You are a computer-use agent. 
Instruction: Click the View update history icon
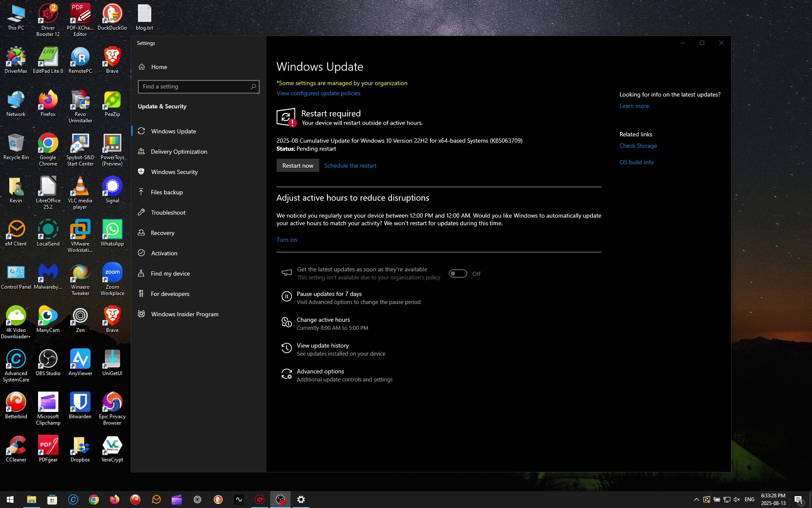pyautogui.click(x=286, y=348)
